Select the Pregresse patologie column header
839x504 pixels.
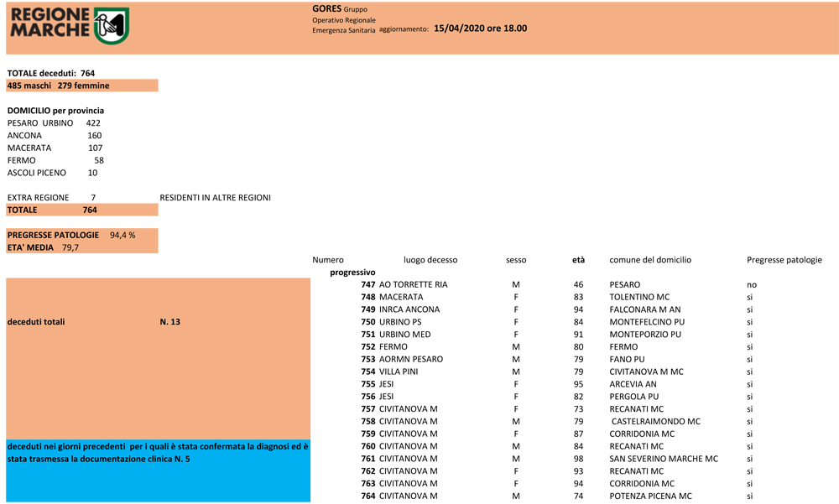(x=784, y=260)
